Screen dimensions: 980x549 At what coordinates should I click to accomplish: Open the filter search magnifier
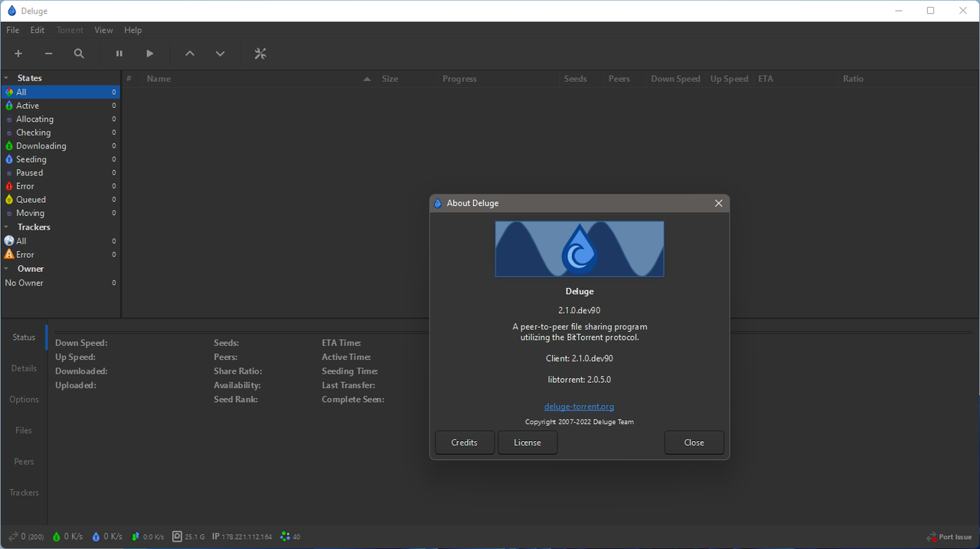79,54
